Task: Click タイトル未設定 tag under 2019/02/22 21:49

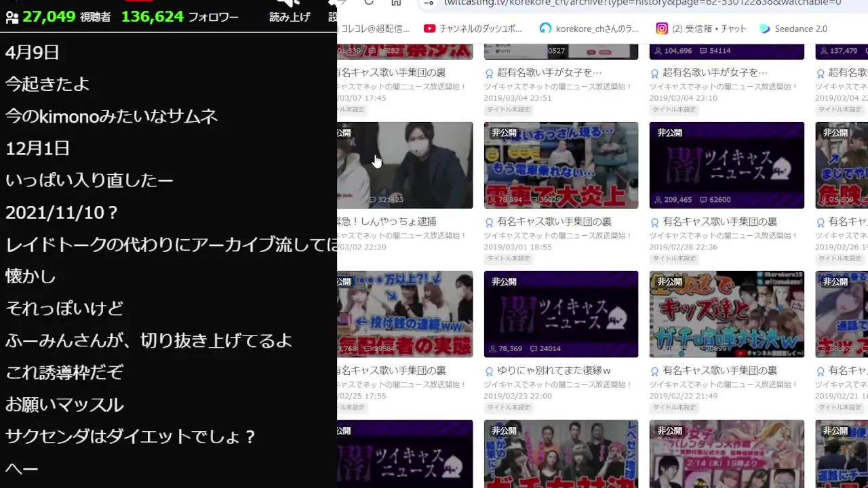Action: [x=674, y=407]
